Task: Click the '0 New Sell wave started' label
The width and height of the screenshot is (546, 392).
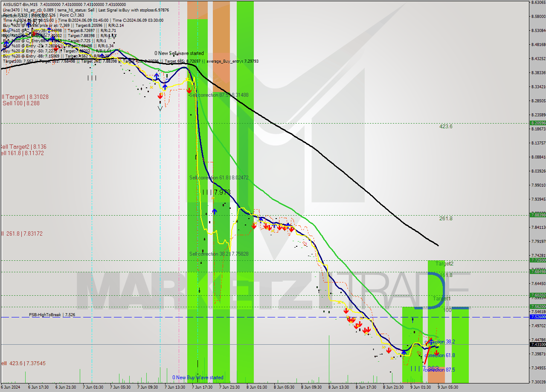Action: tap(179, 53)
